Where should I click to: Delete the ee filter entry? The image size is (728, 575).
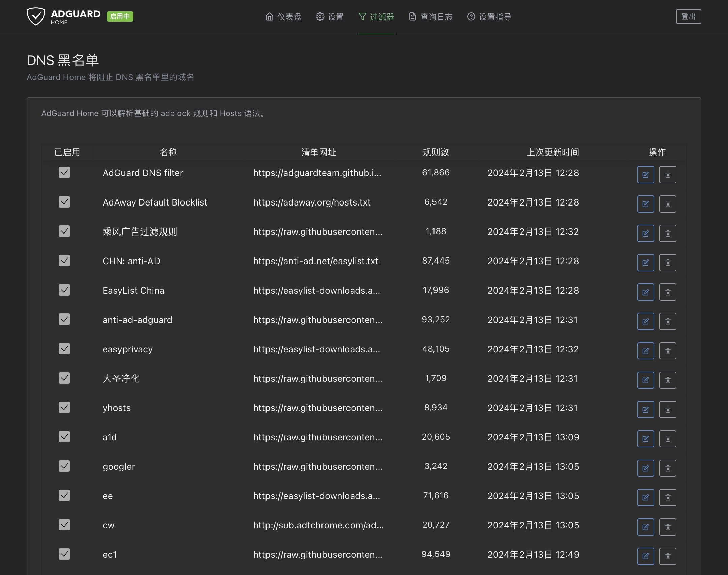coord(668,497)
